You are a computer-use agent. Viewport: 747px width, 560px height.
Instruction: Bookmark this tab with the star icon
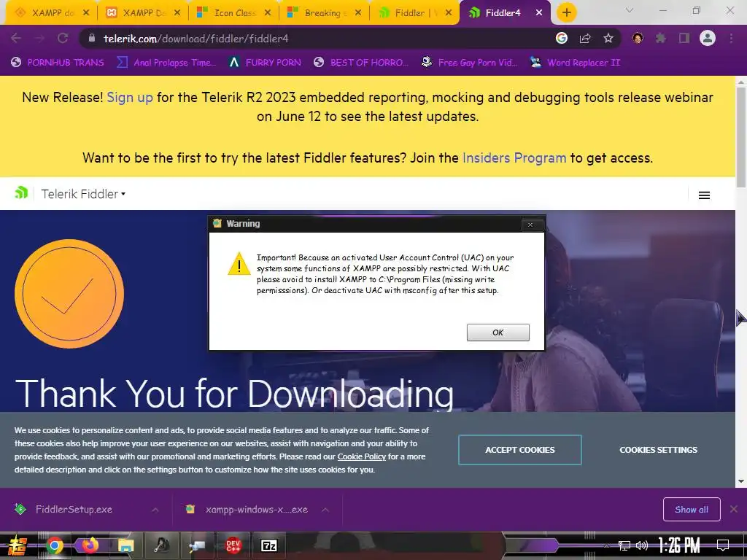click(608, 39)
